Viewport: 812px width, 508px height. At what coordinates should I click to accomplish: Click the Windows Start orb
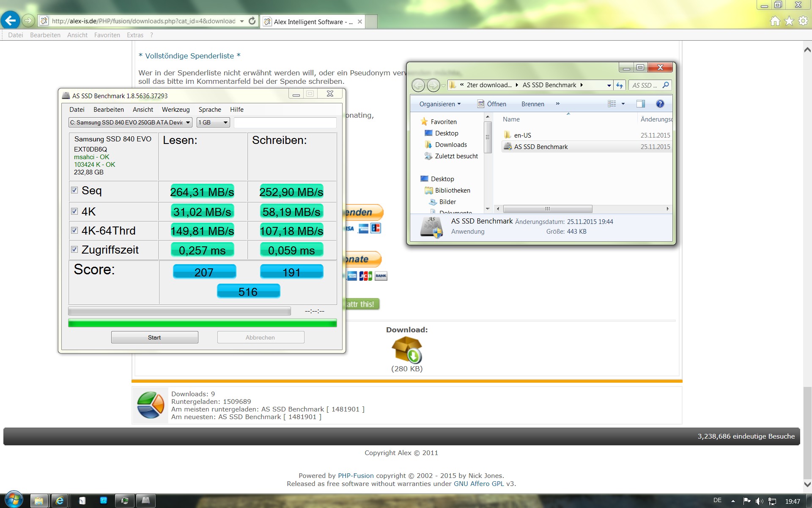pos(14,500)
